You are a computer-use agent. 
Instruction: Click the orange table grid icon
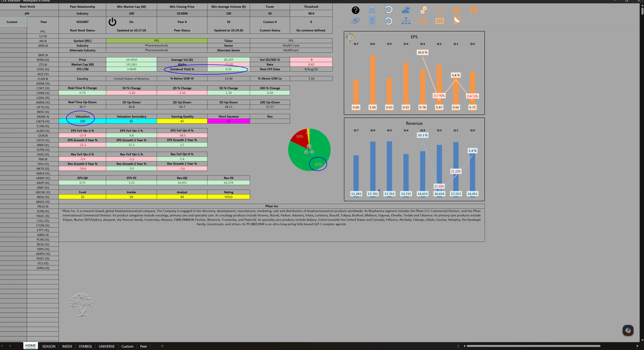(x=440, y=21)
